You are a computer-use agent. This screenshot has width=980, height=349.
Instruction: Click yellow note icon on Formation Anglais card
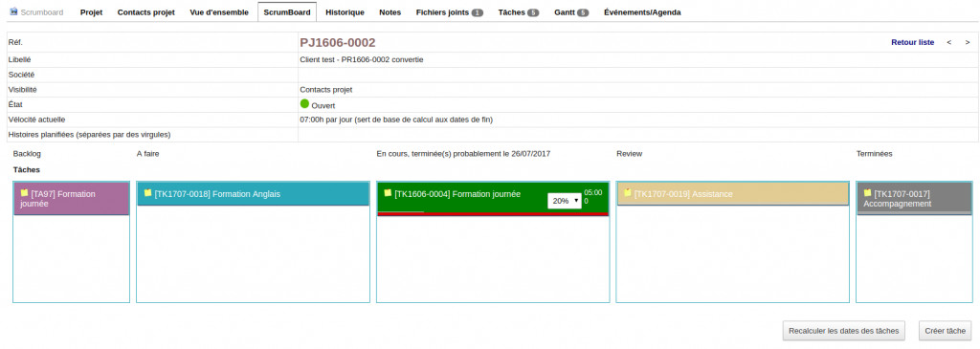click(148, 193)
